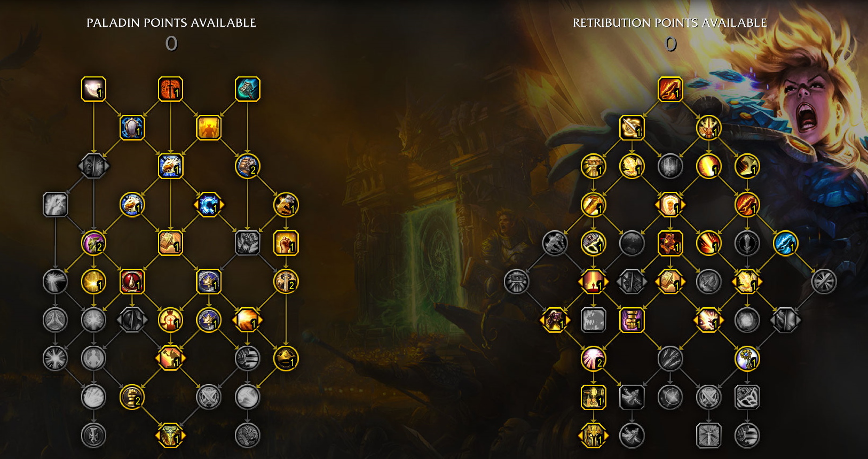The width and height of the screenshot is (868, 459).
Task: Choose the blue-ringed shield talent node
Action: (132, 128)
